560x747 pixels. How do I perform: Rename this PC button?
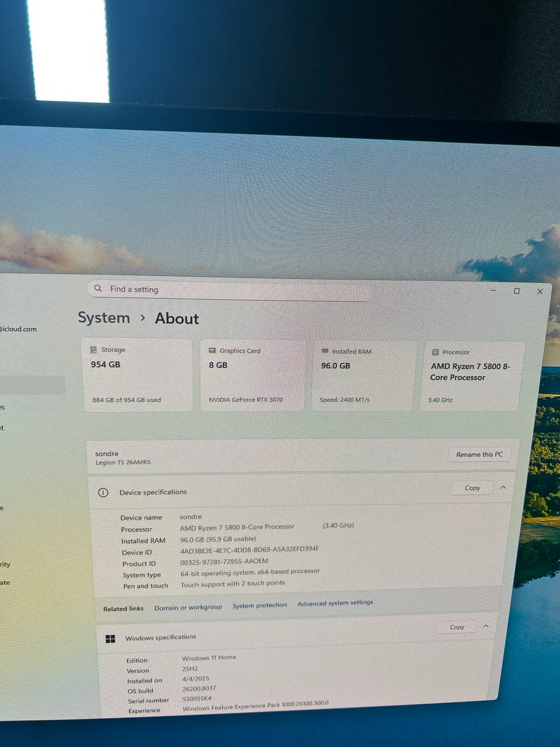pos(479,454)
